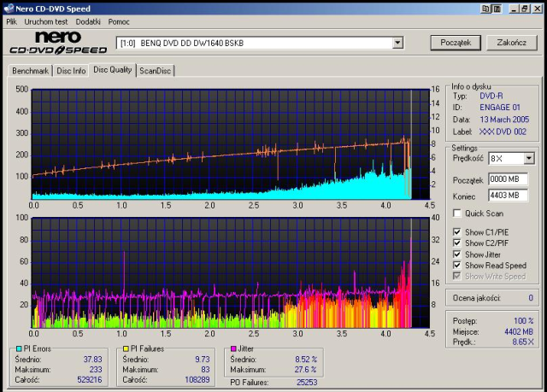
Task: Restore the Nero CD-DVD Speed window size
Action: [525, 9]
